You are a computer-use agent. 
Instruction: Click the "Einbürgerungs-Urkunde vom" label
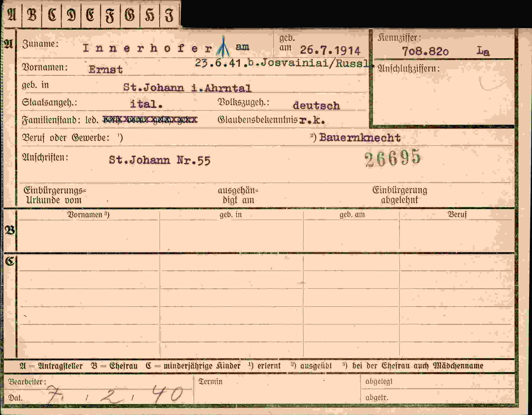[x=55, y=195]
